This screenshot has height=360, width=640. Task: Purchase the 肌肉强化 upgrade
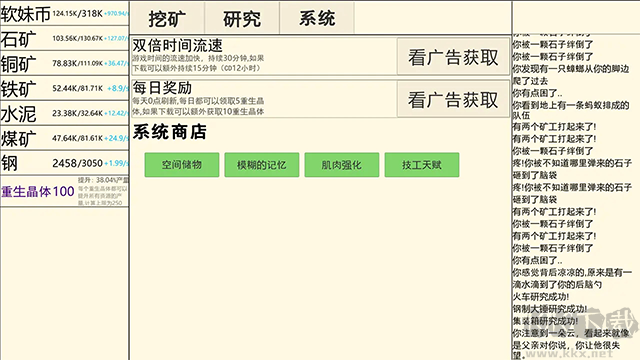click(x=342, y=165)
